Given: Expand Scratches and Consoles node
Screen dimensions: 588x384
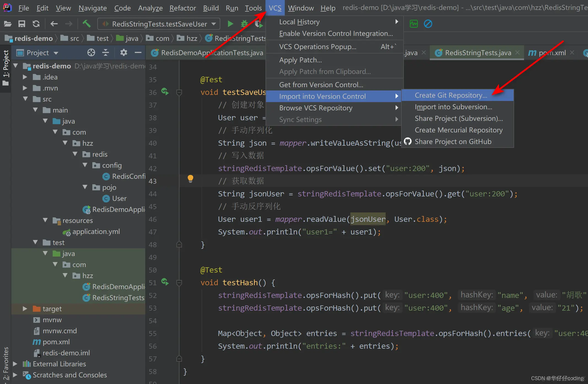Looking at the screenshot, I should [x=15, y=375].
